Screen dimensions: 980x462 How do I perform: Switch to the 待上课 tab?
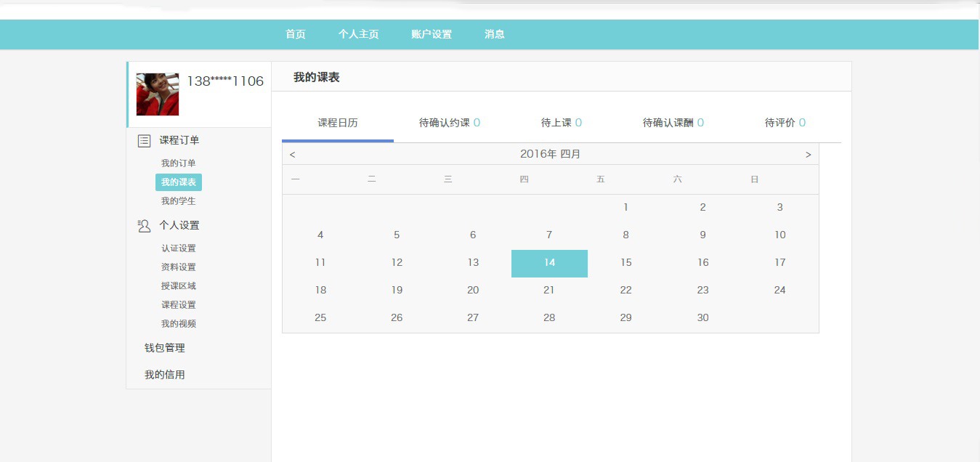(561, 123)
